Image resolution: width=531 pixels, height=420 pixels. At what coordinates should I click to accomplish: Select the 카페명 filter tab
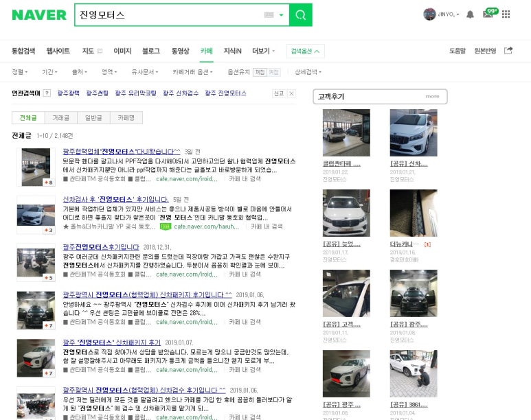126,118
